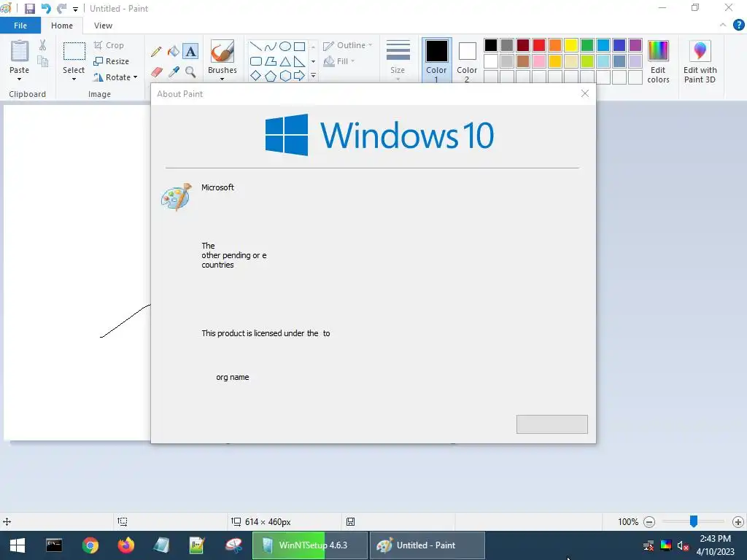Screen dimensions: 747x560
Task: Choose the Rectangle shape
Action: pos(299,46)
